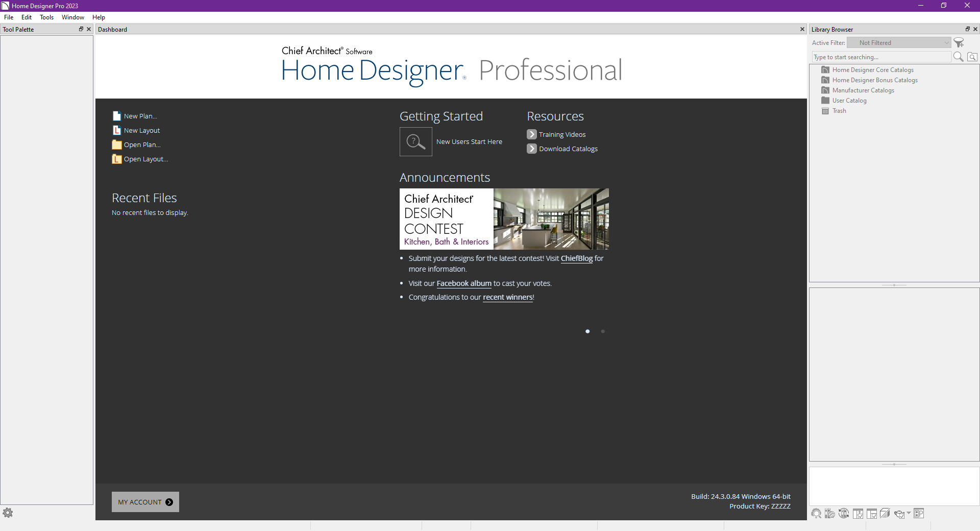Open the Training Videos link
The image size is (980, 531).
(562, 135)
